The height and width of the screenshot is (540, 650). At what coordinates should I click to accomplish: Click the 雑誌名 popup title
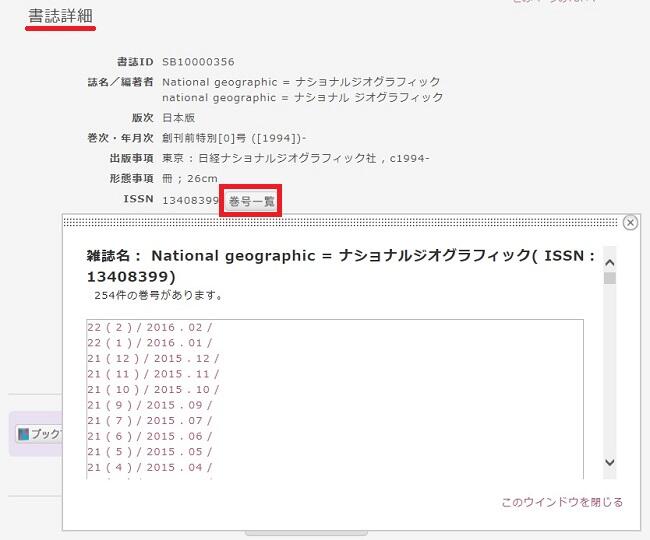341,266
